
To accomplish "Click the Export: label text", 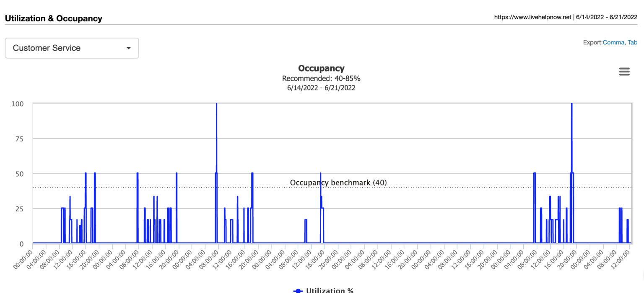I will pyautogui.click(x=592, y=42).
